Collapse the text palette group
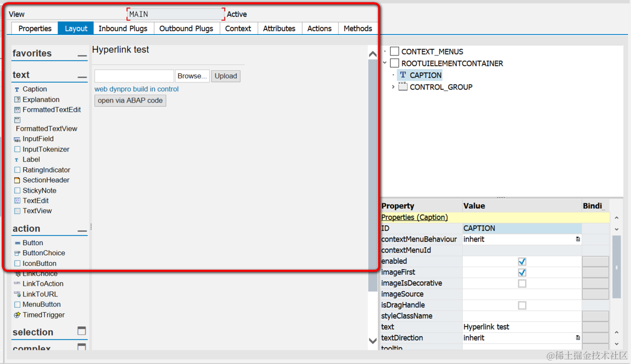 coord(82,77)
